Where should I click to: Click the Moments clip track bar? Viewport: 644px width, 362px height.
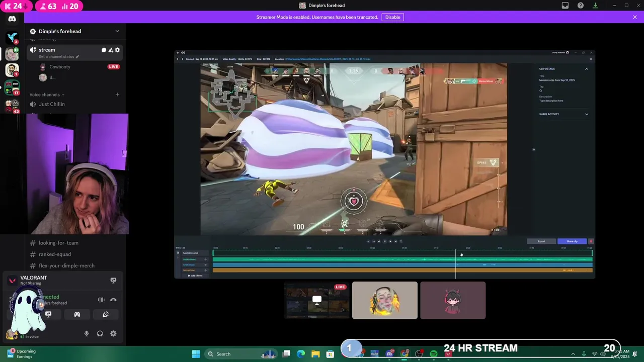click(x=402, y=253)
